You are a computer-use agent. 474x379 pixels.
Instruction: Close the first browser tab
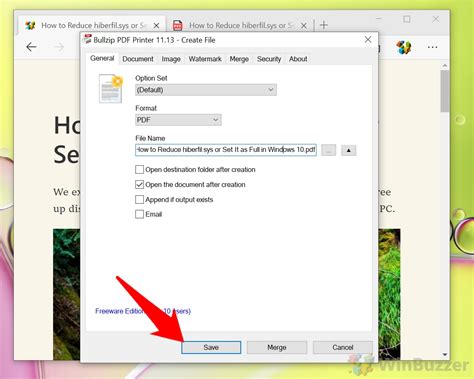pyautogui.click(x=156, y=25)
